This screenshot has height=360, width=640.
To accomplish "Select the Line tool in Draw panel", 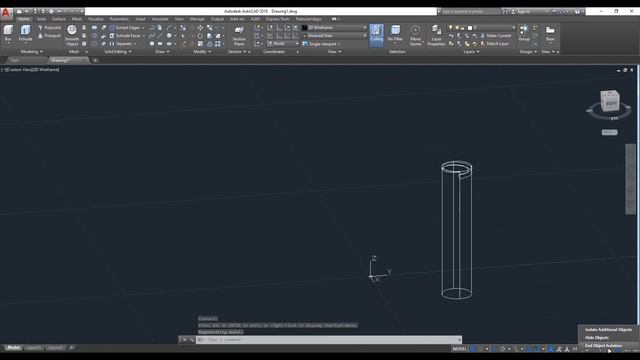I will [160, 36].
